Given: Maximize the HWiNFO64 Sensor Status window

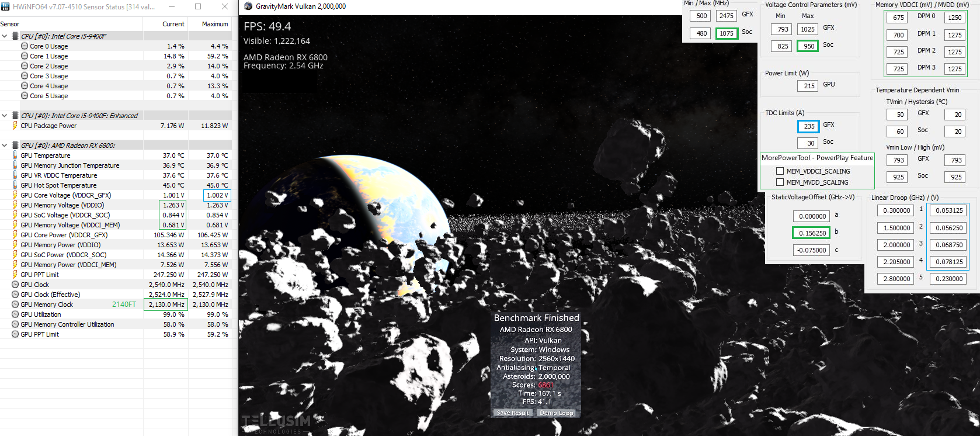Looking at the screenshot, I should tap(198, 7).
